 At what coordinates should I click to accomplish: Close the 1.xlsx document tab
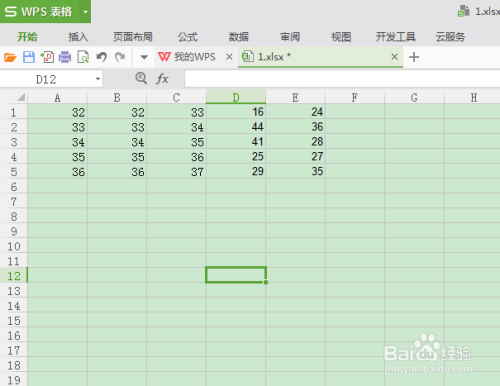click(x=394, y=57)
